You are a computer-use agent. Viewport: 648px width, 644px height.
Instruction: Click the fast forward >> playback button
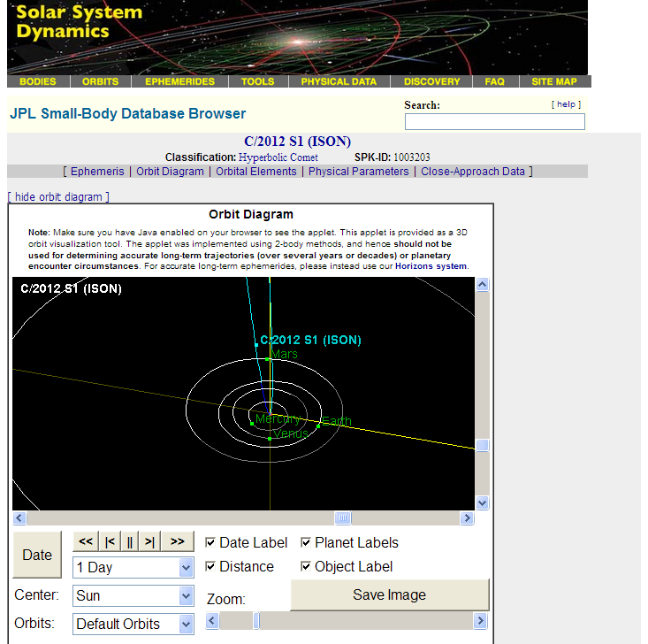pos(177,541)
